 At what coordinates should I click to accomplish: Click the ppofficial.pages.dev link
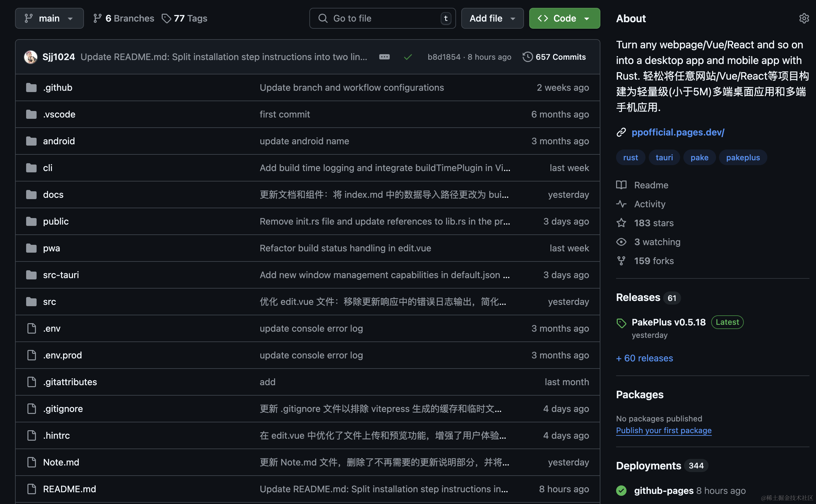677,132
